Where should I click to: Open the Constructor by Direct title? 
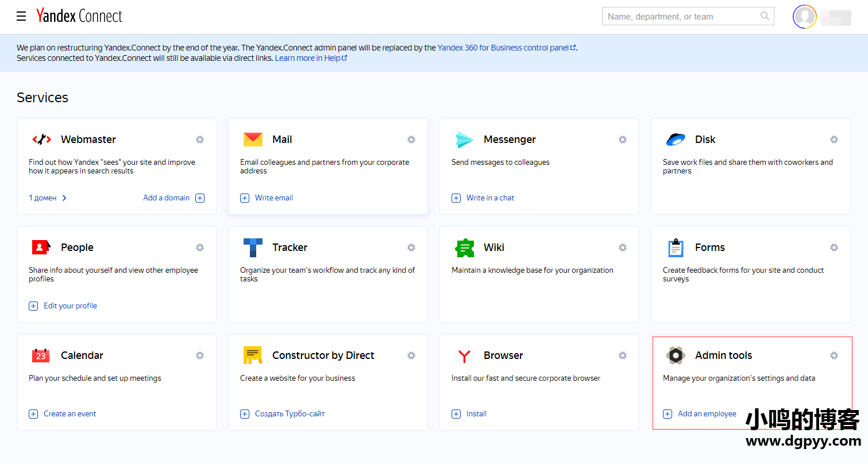tap(323, 355)
